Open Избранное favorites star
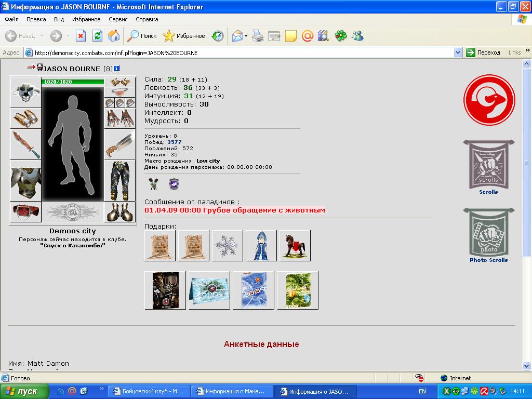Screen dimensions: 532x399 tap(183, 36)
